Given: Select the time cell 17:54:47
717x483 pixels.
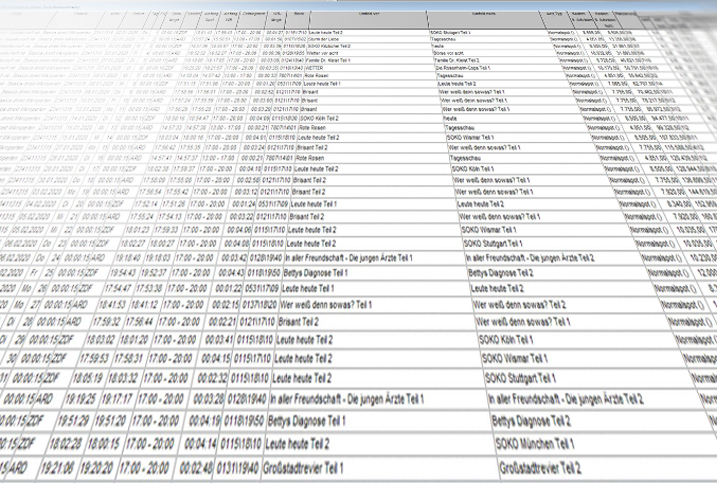Looking at the screenshot, I should pos(117,289).
